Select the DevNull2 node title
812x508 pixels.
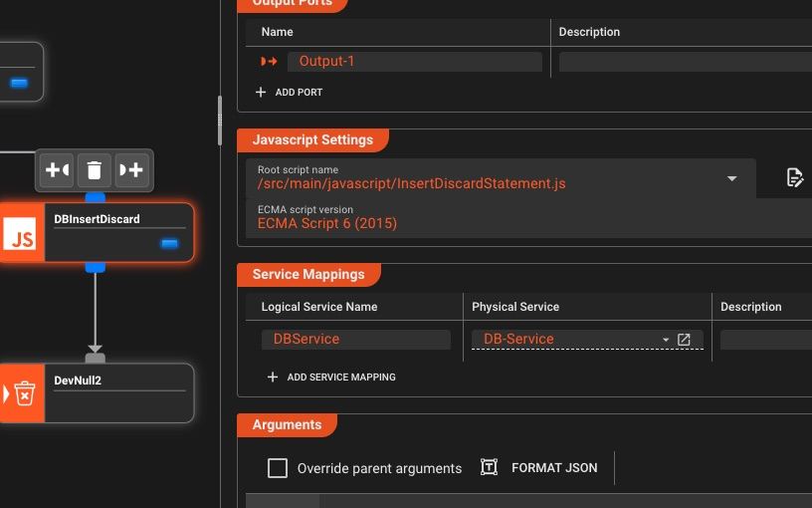click(x=78, y=381)
